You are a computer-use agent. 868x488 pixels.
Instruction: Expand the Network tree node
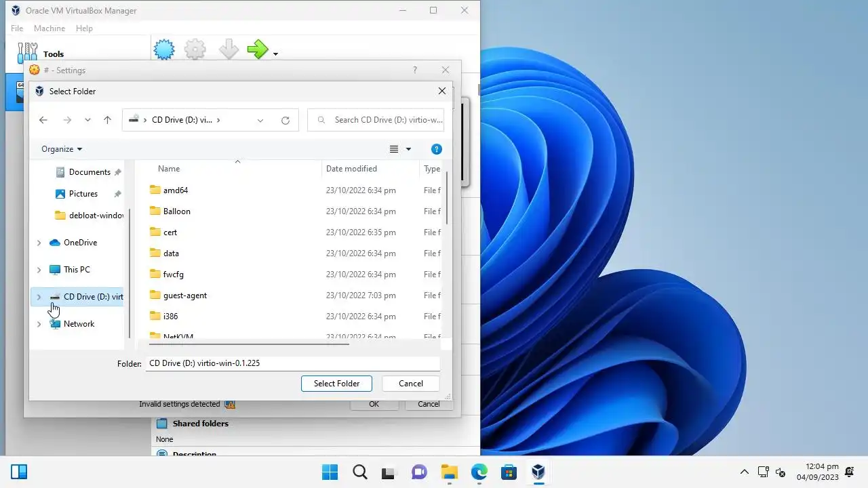[x=39, y=324]
